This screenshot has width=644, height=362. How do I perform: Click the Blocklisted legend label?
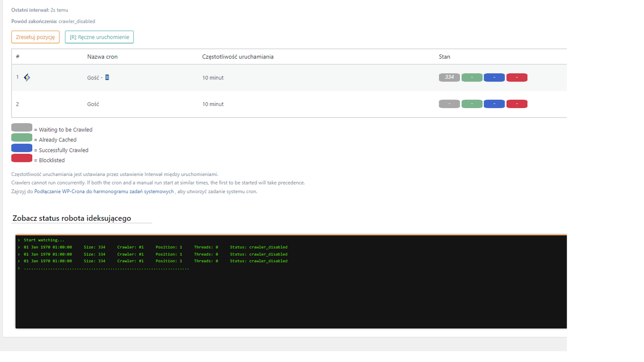(51, 160)
